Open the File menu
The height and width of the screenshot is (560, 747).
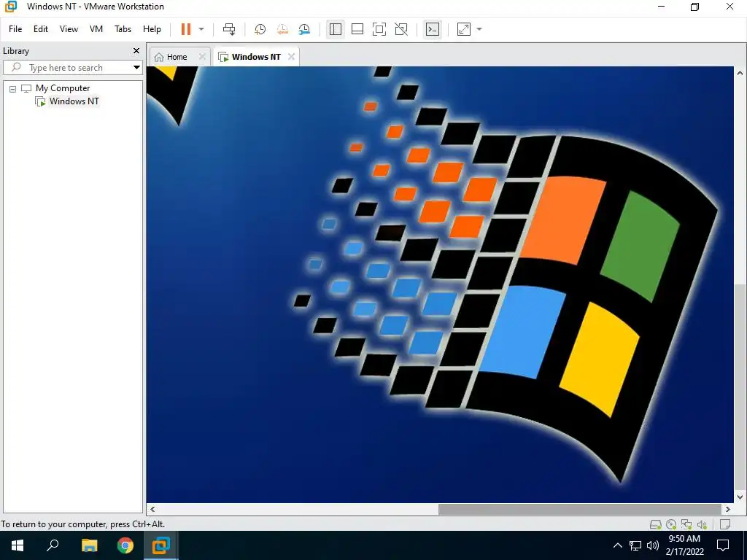(15, 29)
